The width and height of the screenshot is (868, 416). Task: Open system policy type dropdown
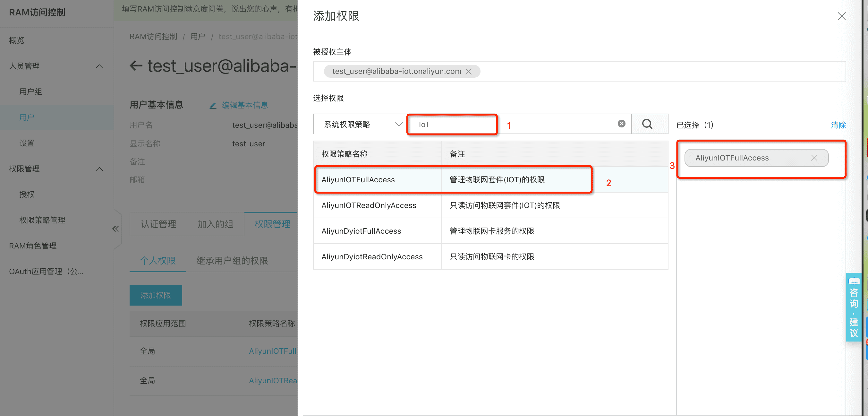[x=360, y=125]
